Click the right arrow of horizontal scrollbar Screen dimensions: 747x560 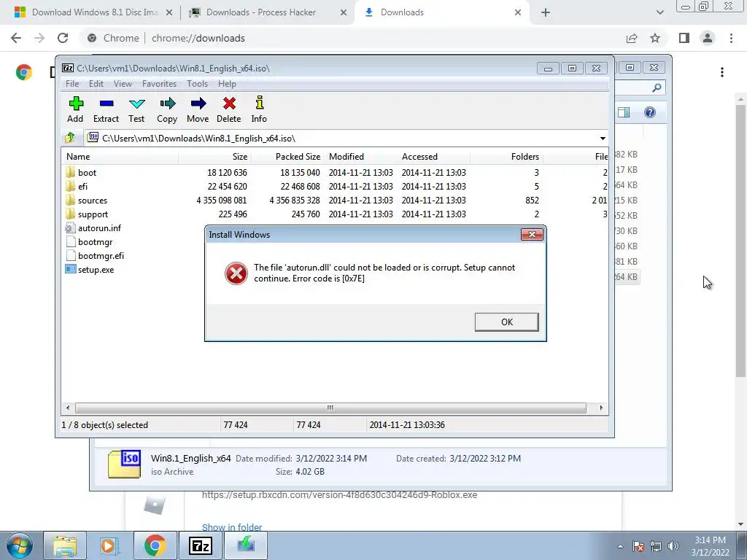point(601,408)
